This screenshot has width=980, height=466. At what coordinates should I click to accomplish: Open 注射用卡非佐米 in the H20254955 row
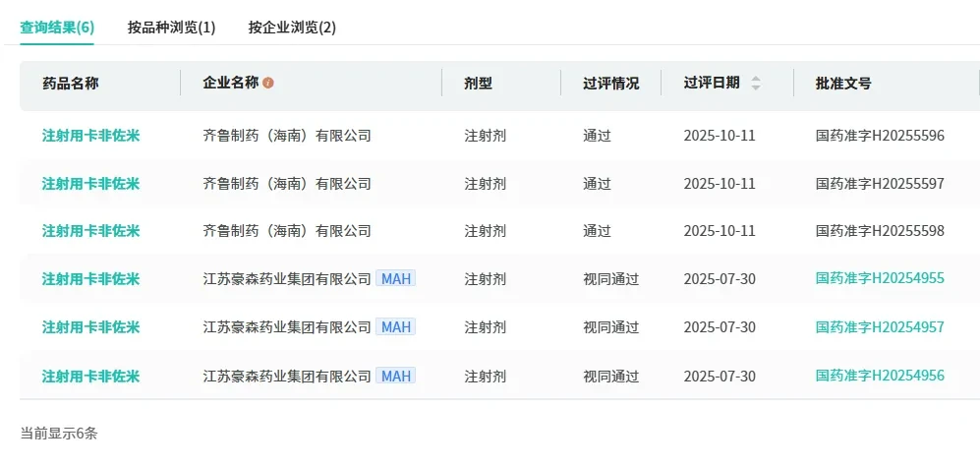coord(90,279)
